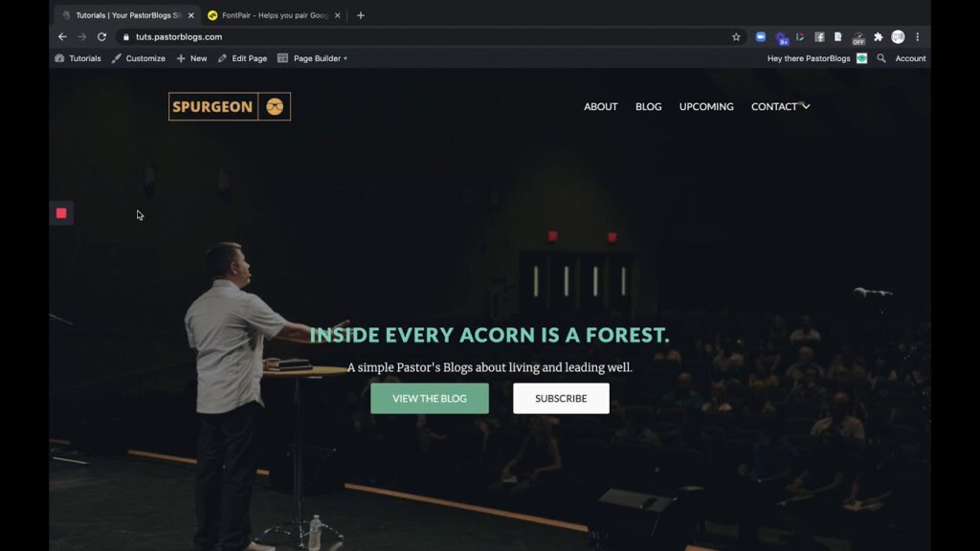This screenshot has height=551, width=980.
Task: Open new browser tab with plus
Action: [x=361, y=15]
